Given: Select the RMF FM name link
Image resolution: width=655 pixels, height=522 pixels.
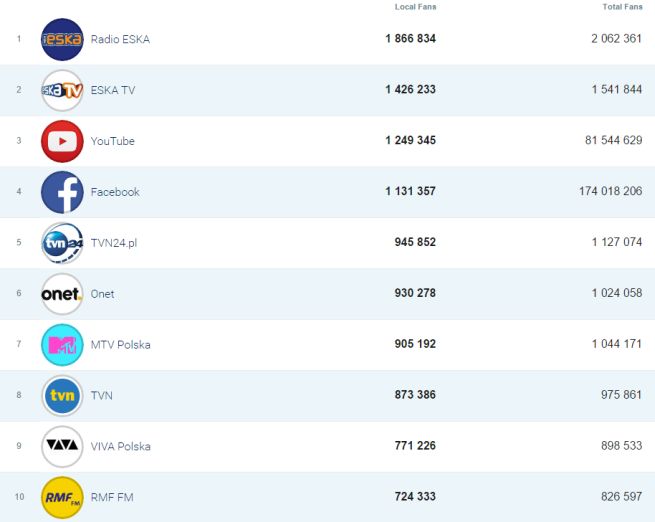Looking at the screenshot, I should (112, 497).
